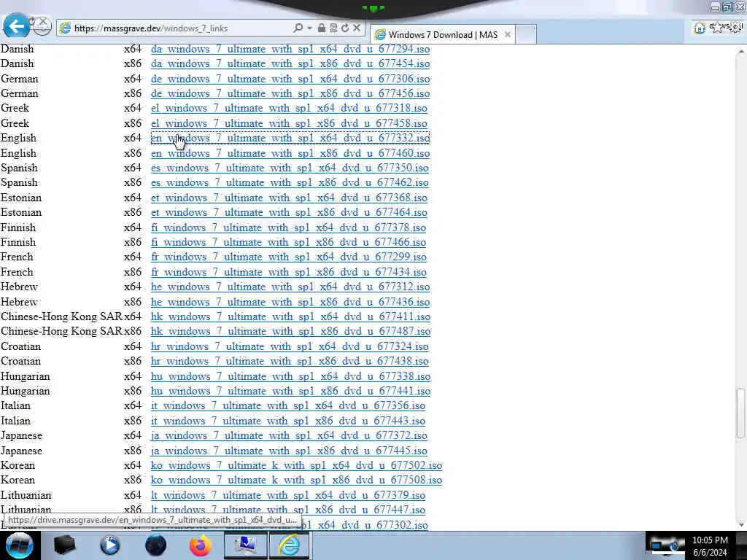Download French x86 ISO 677434
747x560 pixels.
point(289,273)
